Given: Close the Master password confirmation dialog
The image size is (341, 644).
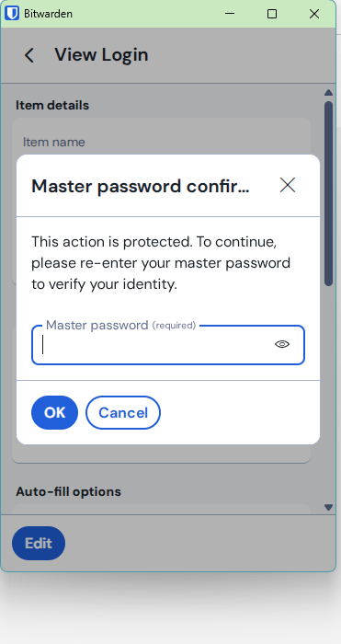Looking at the screenshot, I should coord(288,185).
